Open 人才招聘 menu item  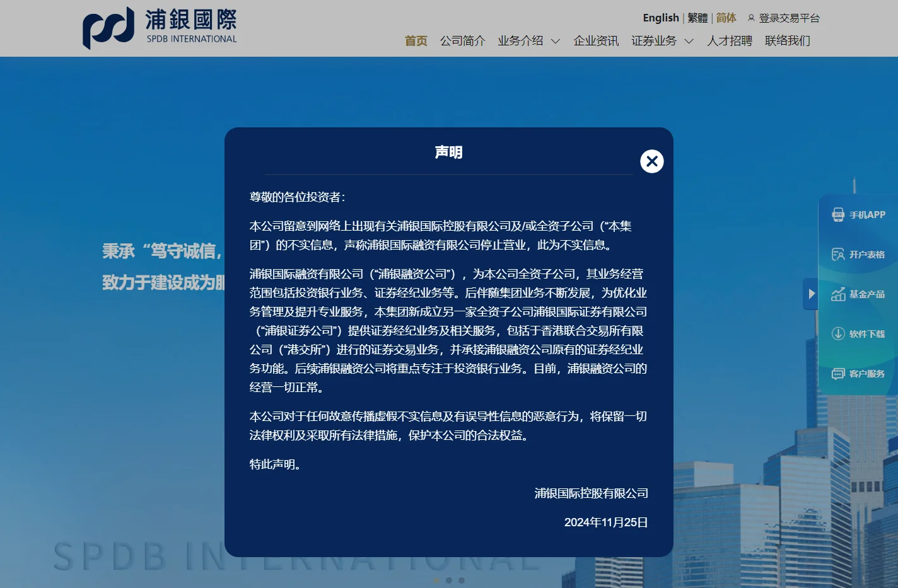(730, 41)
